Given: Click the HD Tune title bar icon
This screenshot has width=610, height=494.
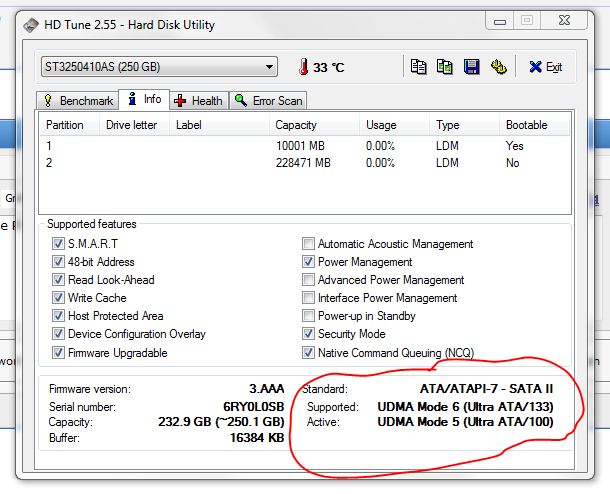Looking at the screenshot, I should (x=31, y=25).
